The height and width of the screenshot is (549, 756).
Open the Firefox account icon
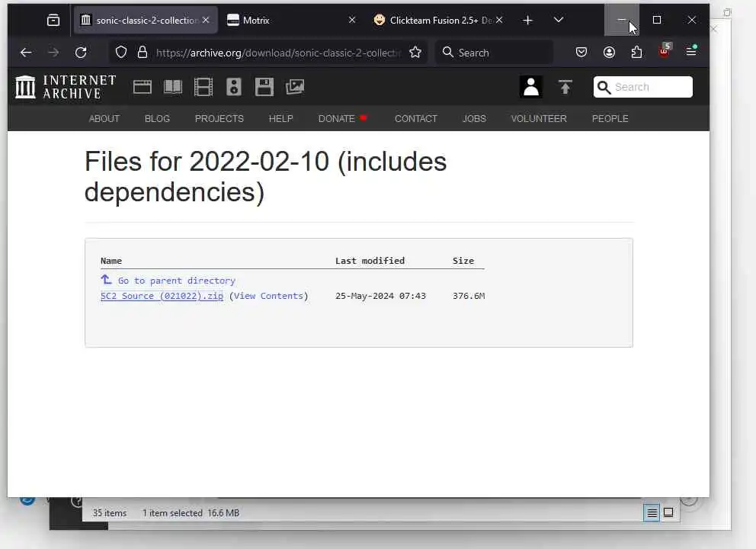pyautogui.click(x=609, y=52)
